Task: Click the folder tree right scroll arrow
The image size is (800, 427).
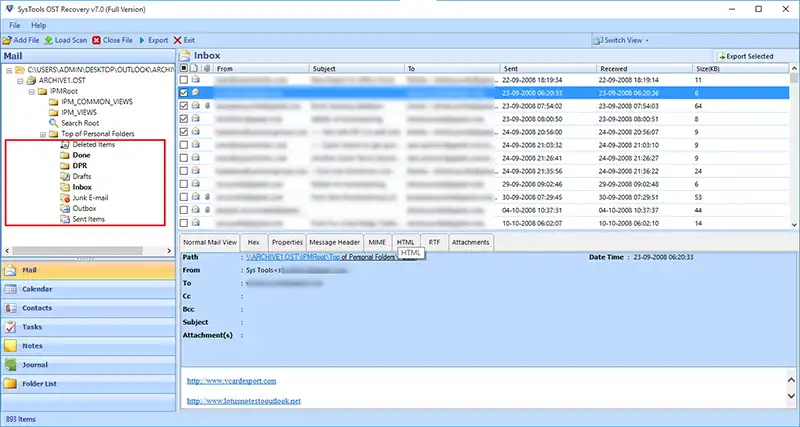Action: pos(169,251)
